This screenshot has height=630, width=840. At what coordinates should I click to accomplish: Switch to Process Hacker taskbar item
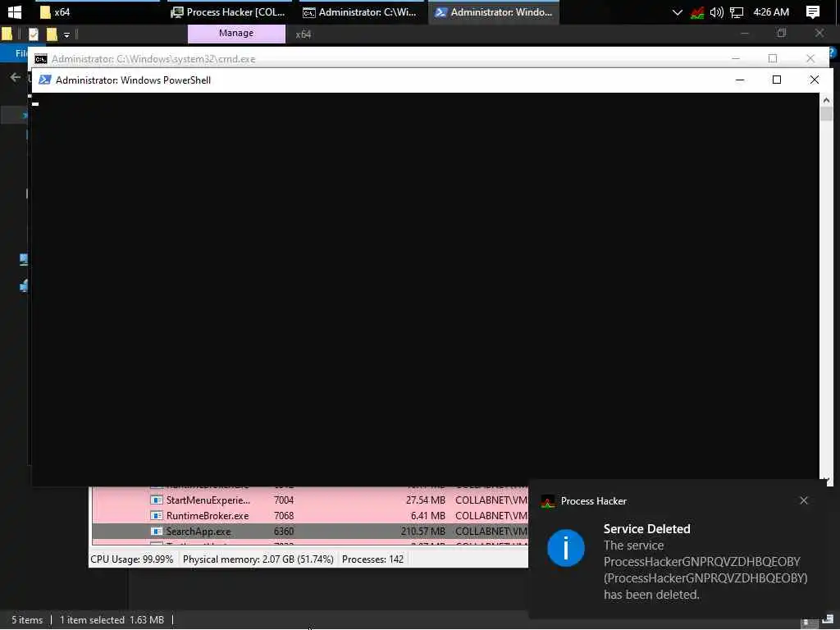229,11
